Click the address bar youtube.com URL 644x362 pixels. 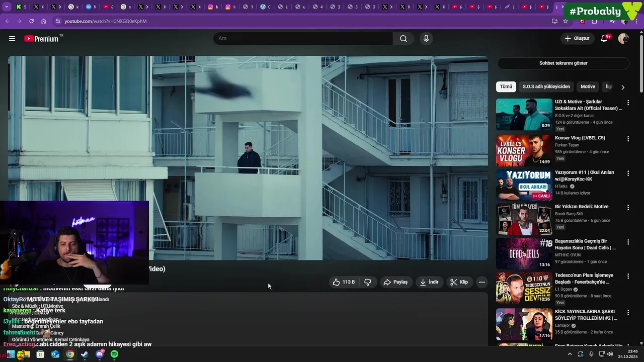tap(106, 21)
